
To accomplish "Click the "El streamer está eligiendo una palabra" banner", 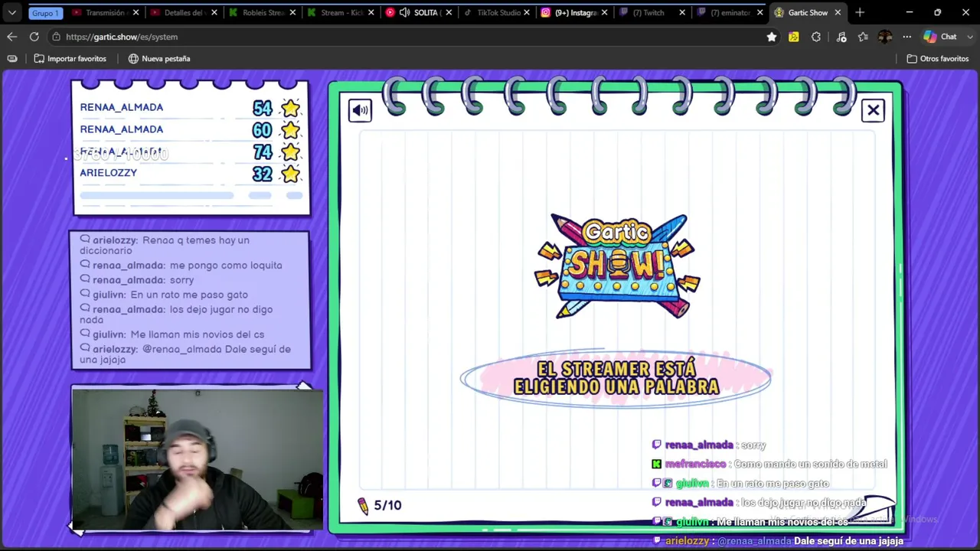I will pos(616,378).
